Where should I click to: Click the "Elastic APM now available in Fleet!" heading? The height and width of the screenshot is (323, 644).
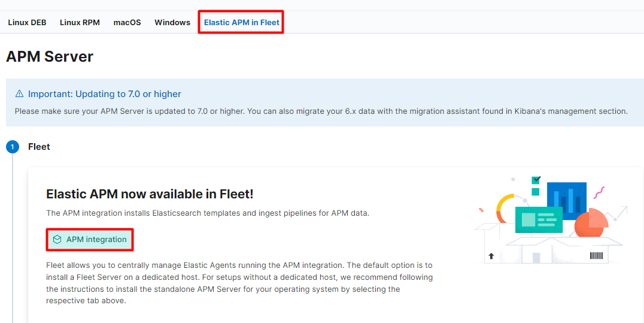tap(150, 194)
